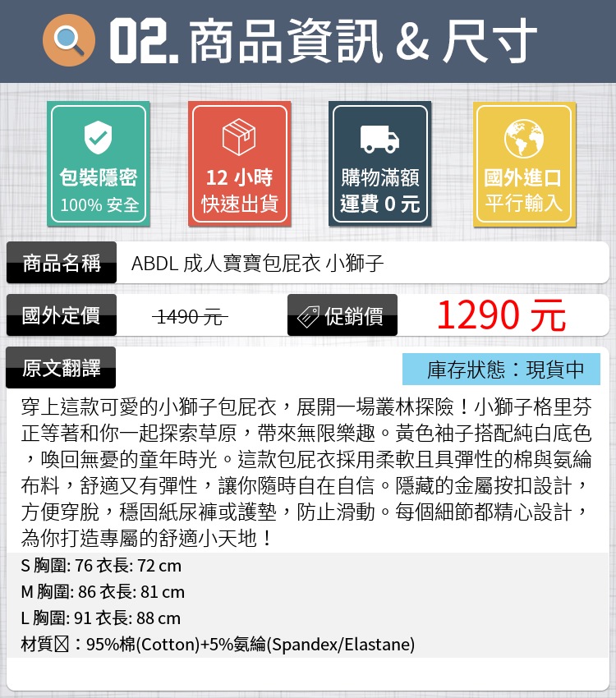
Task: Click the globe icon on yellow badge
Action: coord(524,139)
